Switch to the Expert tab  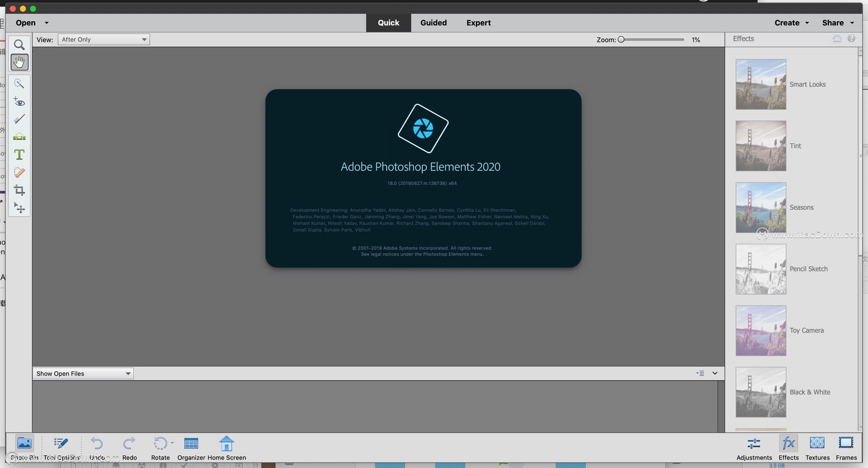tap(479, 23)
